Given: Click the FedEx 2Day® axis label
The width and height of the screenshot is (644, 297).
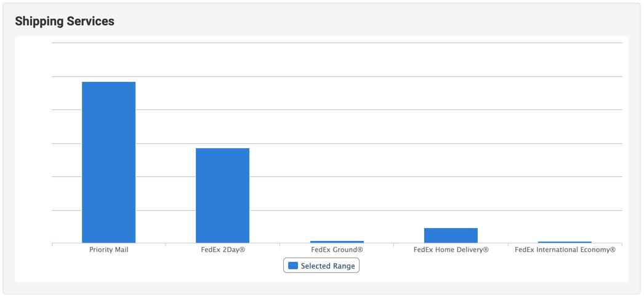Looking at the screenshot, I should 223,250.
